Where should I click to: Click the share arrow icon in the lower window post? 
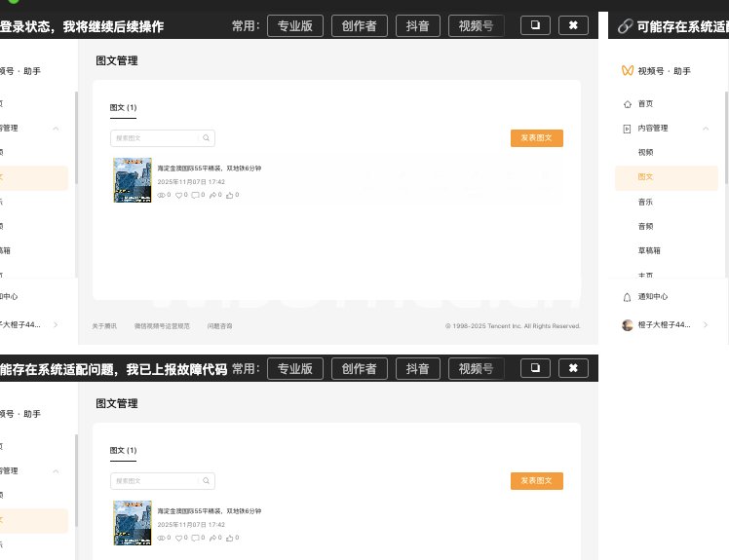click(212, 539)
